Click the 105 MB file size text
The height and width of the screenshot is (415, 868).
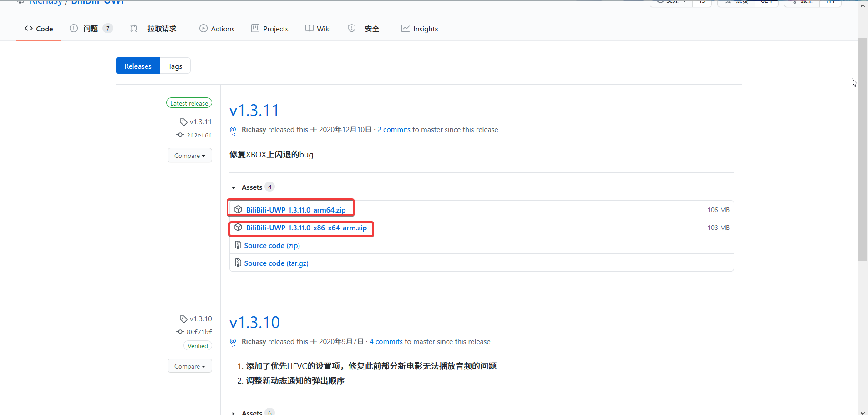click(718, 210)
